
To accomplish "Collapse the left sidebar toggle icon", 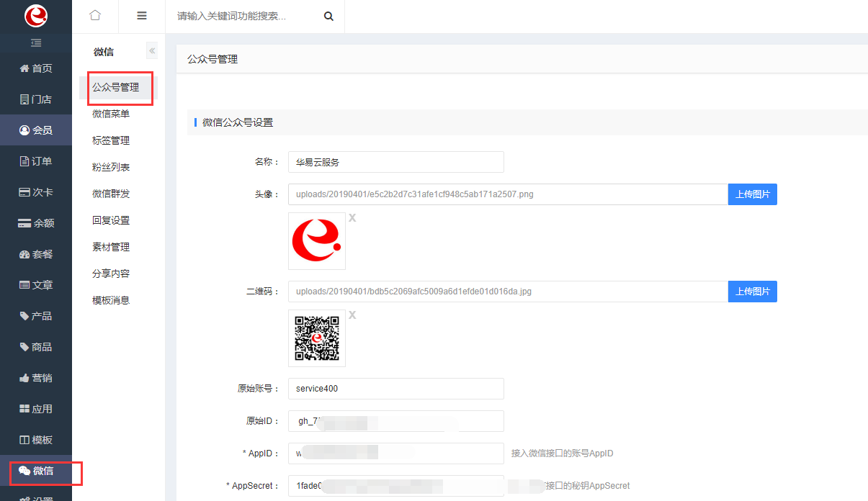I will click(x=36, y=43).
